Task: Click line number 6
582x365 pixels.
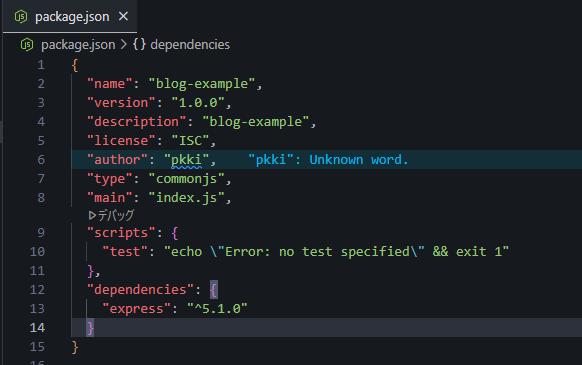Action: 41,160
